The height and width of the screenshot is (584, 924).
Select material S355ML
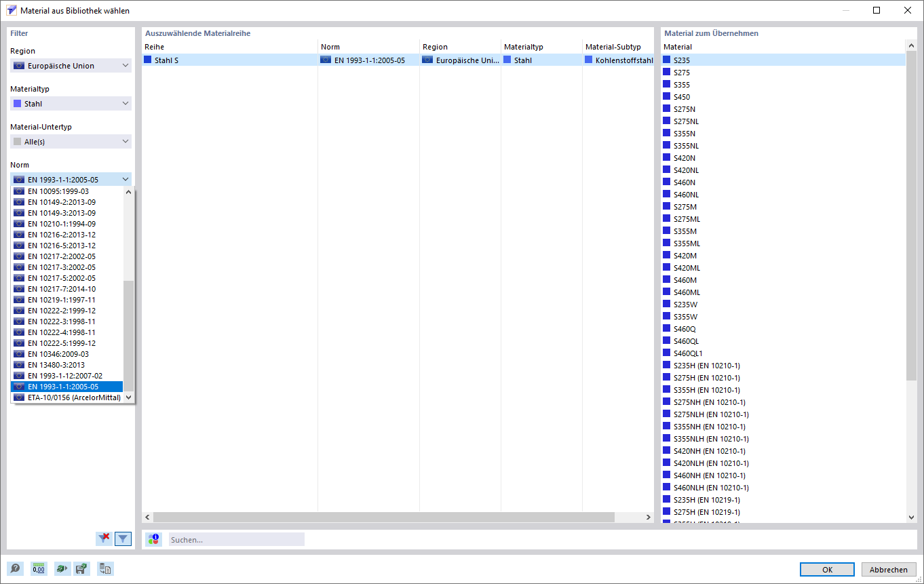click(784, 244)
